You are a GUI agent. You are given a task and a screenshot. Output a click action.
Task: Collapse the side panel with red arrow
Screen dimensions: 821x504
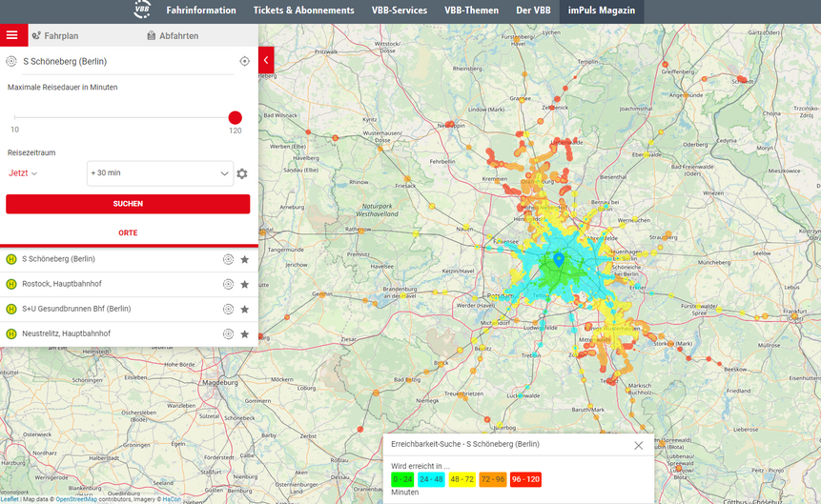coord(266,60)
